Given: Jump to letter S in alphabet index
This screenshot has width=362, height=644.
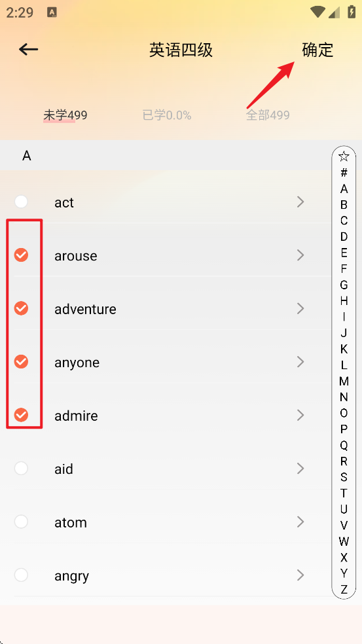Looking at the screenshot, I should tap(344, 477).
